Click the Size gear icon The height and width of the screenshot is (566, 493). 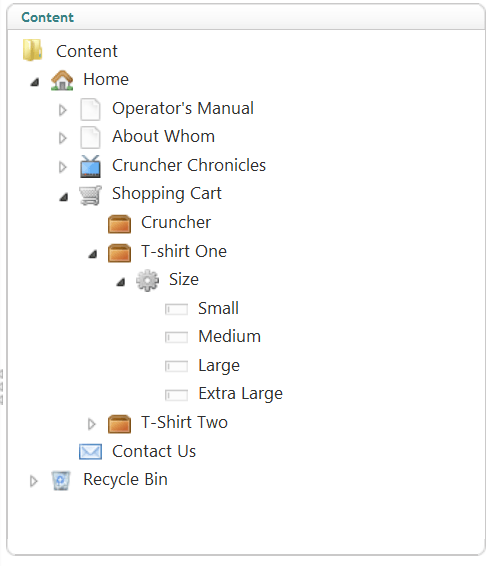[x=147, y=280]
